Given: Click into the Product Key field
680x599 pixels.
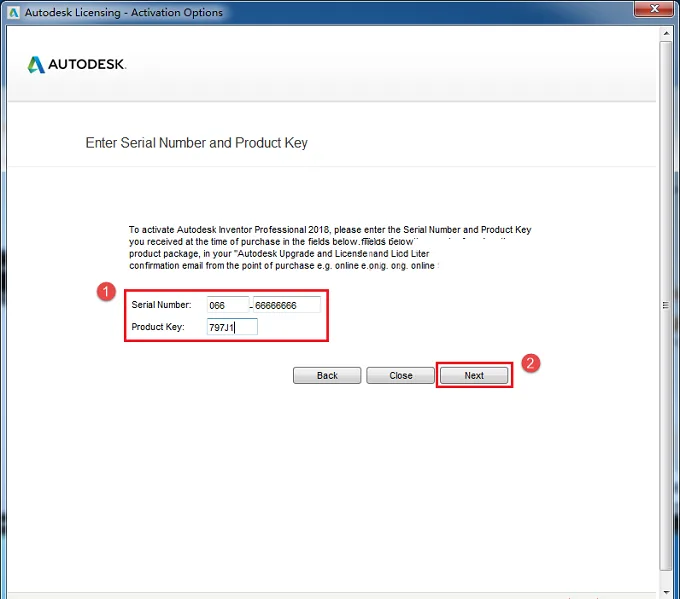Looking at the screenshot, I should coord(232,327).
